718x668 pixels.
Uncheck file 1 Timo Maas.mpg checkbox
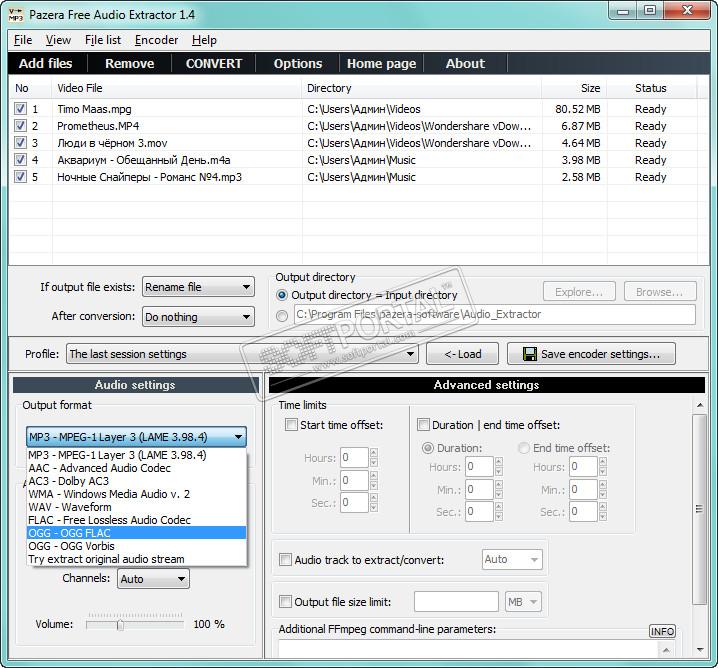point(21,109)
